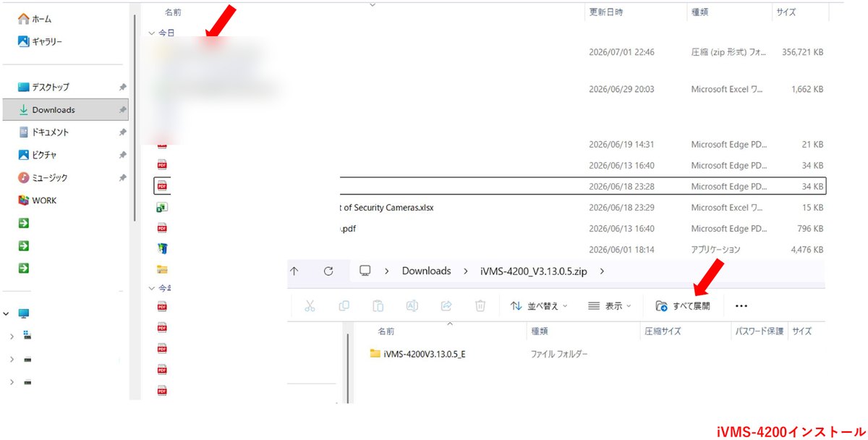Open the three-dots more options menu

(x=740, y=306)
